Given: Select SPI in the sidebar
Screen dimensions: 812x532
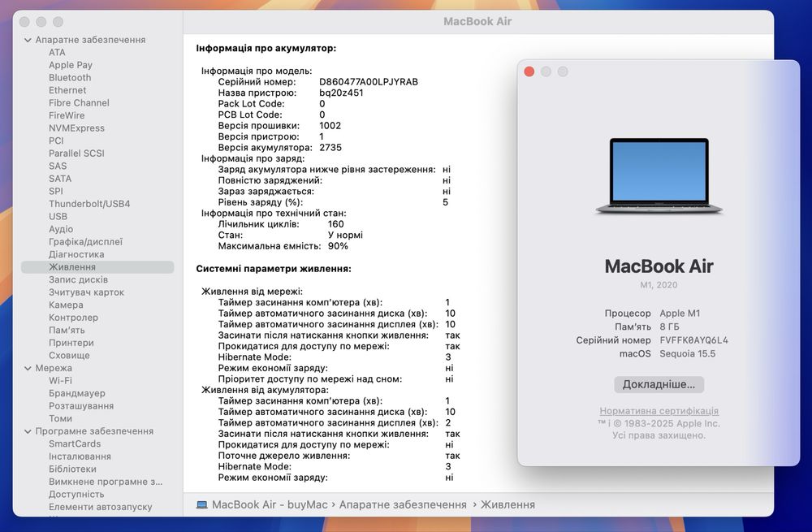Looking at the screenshot, I should point(55,191).
